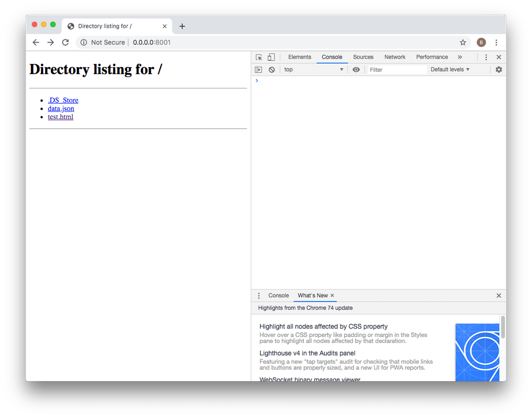Open DevTools settings gear

tap(498, 69)
